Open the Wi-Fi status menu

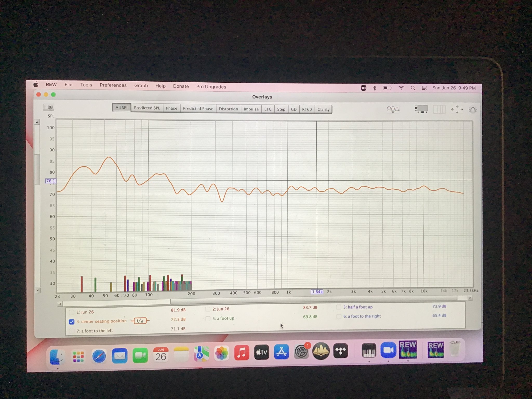click(x=401, y=88)
